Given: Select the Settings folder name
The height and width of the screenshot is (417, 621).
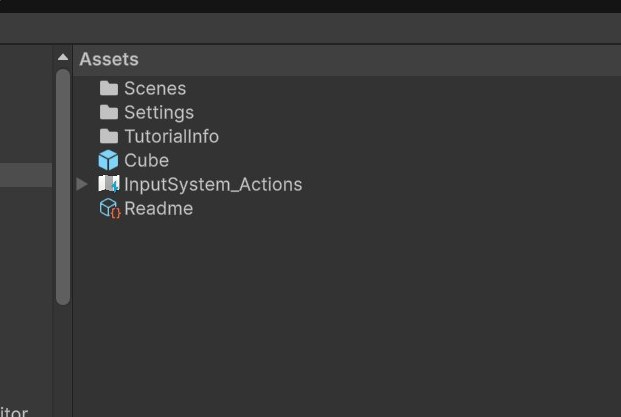Looking at the screenshot, I should click(x=159, y=112).
